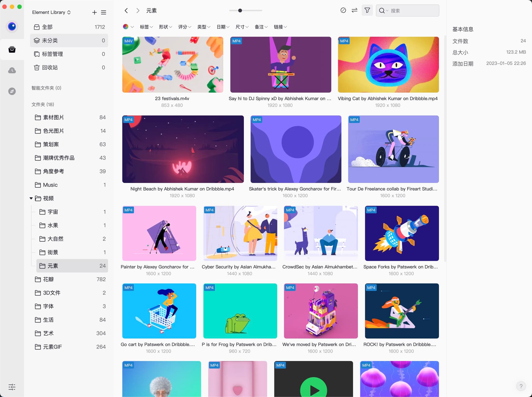Click the sort order arrows icon
The image size is (532, 397).
click(354, 11)
